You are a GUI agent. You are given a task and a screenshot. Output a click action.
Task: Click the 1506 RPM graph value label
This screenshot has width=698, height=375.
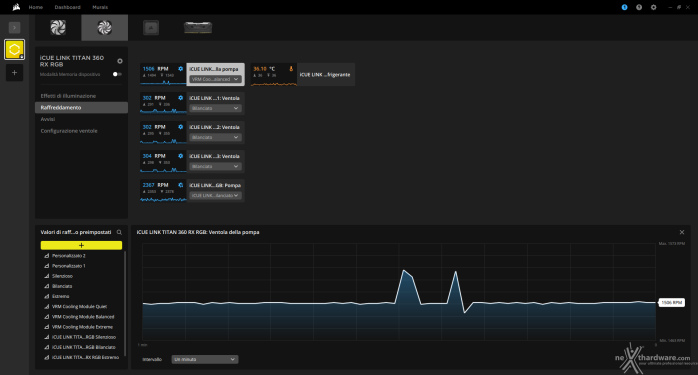[x=671, y=302]
